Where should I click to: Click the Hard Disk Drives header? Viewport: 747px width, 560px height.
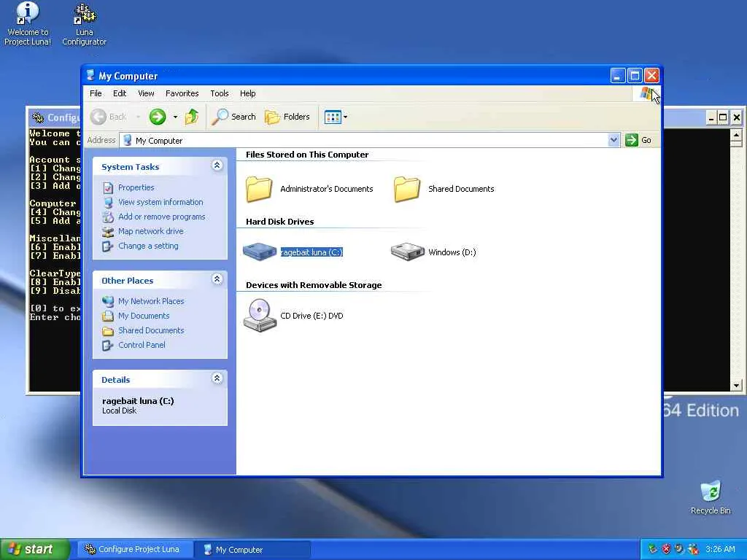point(279,222)
